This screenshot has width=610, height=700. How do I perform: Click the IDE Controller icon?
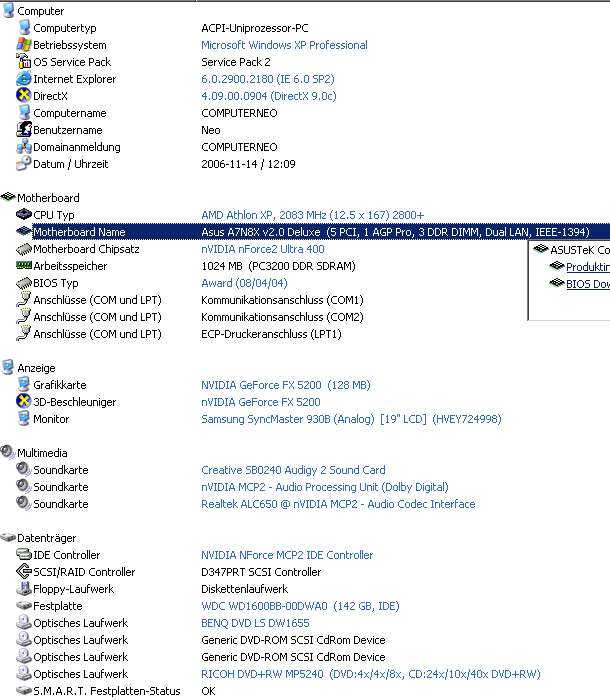[24, 554]
